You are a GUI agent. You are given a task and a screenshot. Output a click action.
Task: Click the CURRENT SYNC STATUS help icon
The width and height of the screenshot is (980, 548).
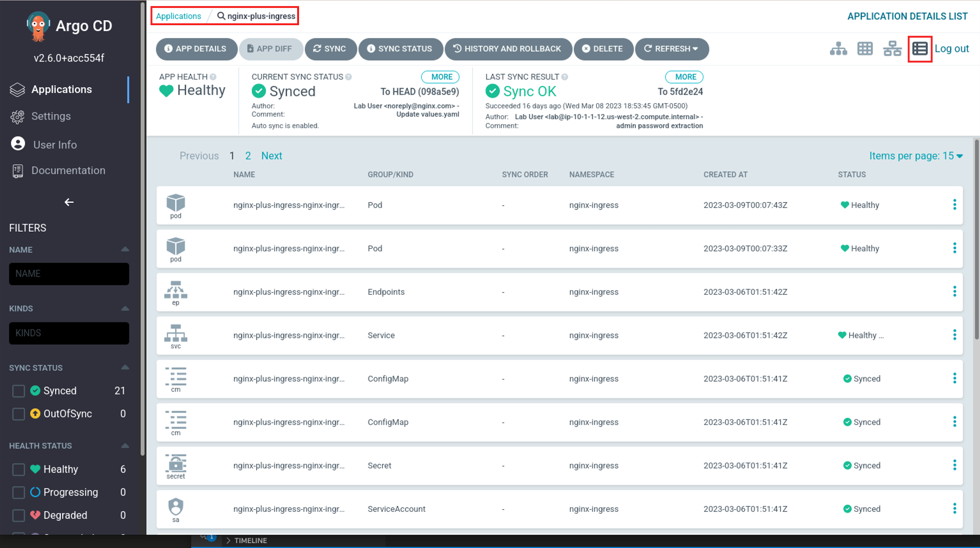point(349,77)
